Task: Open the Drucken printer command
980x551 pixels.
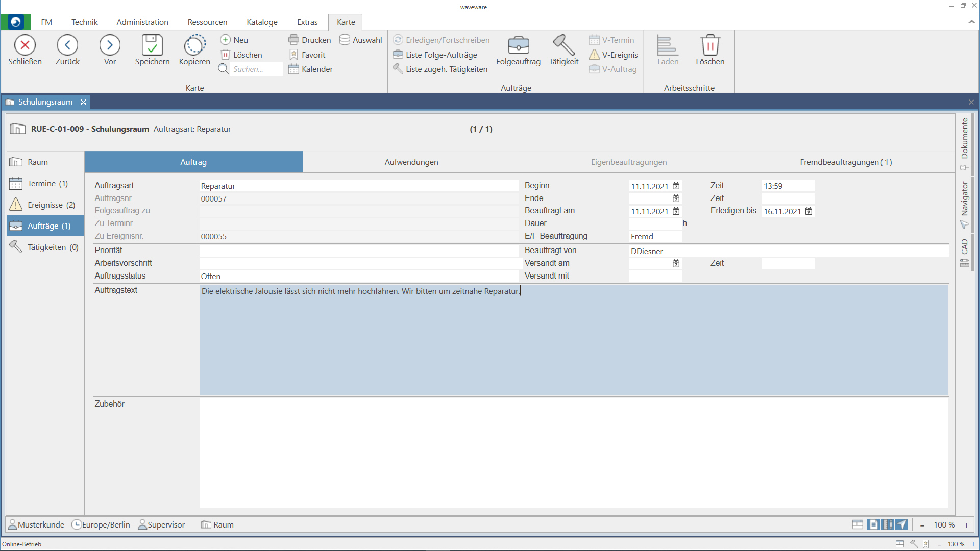Action: (x=310, y=40)
